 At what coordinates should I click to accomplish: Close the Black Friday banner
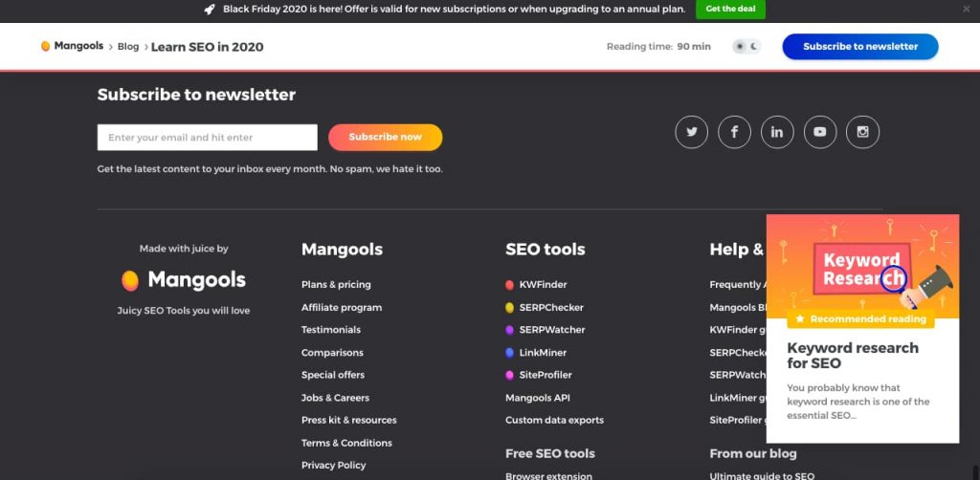(967, 10)
